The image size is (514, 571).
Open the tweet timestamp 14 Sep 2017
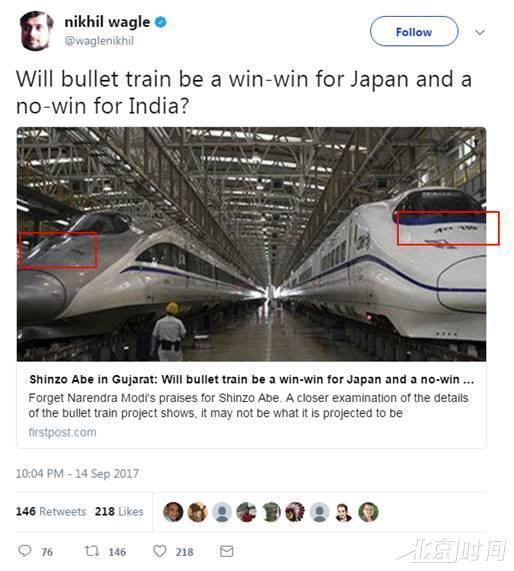77,473
